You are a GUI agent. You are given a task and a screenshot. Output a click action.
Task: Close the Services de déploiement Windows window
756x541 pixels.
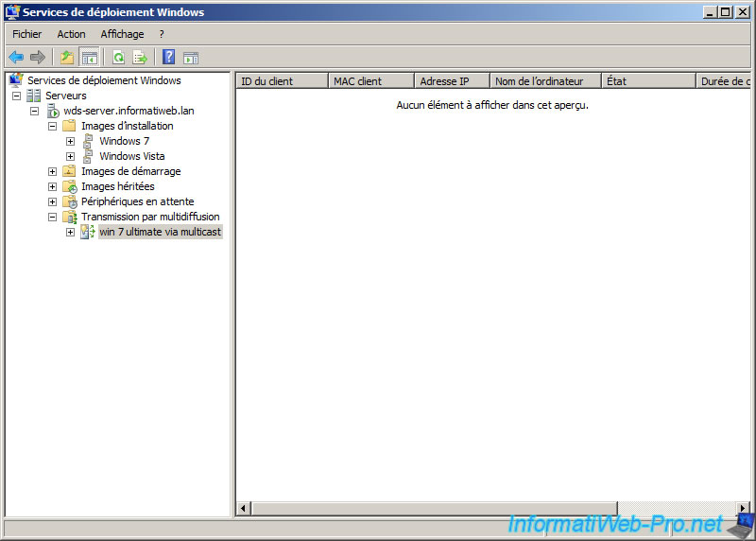743,12
